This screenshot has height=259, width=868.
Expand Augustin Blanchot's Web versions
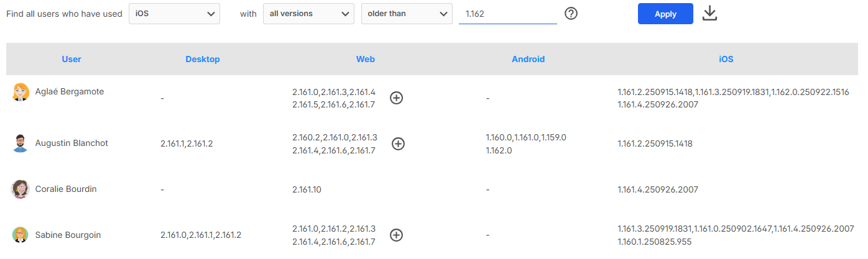point(399,143)
